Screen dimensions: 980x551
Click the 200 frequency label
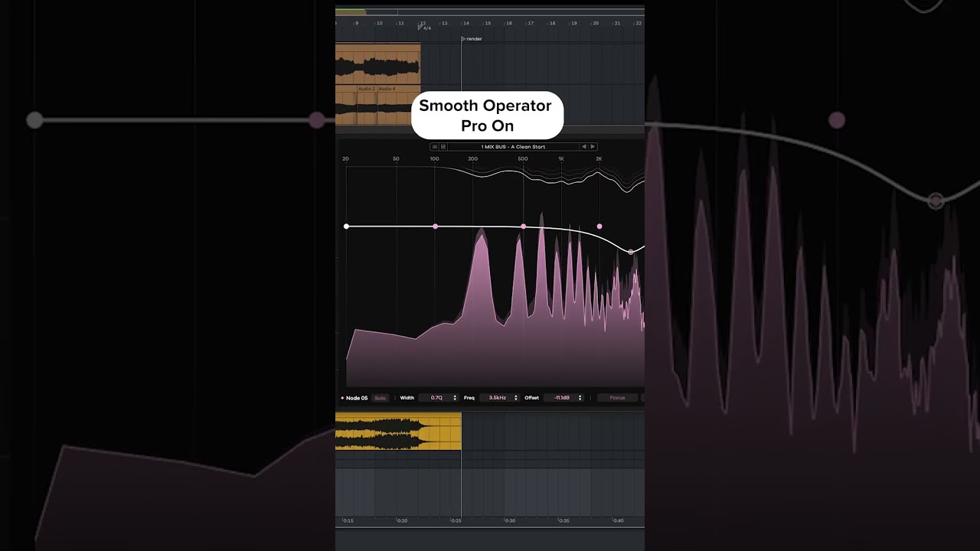472,158
